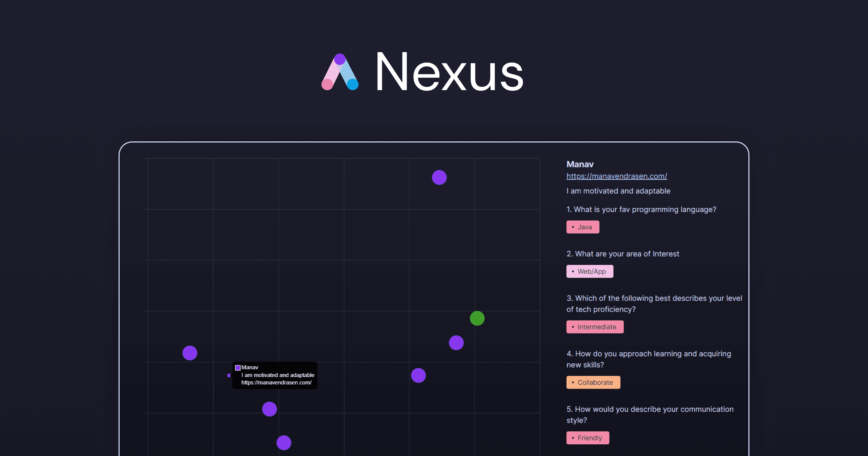This screenshot has height=456, width=868.
Task: Click the purple dot at the bottom of the chart
Action: pyautogui.click(x=284, y=442)
